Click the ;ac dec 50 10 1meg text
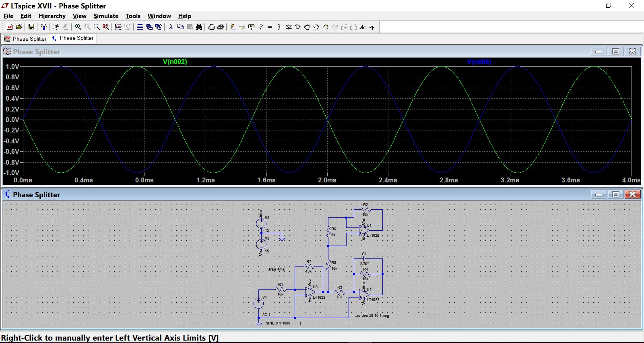Viewport: 644px width, 343px height. click(372, 316)
